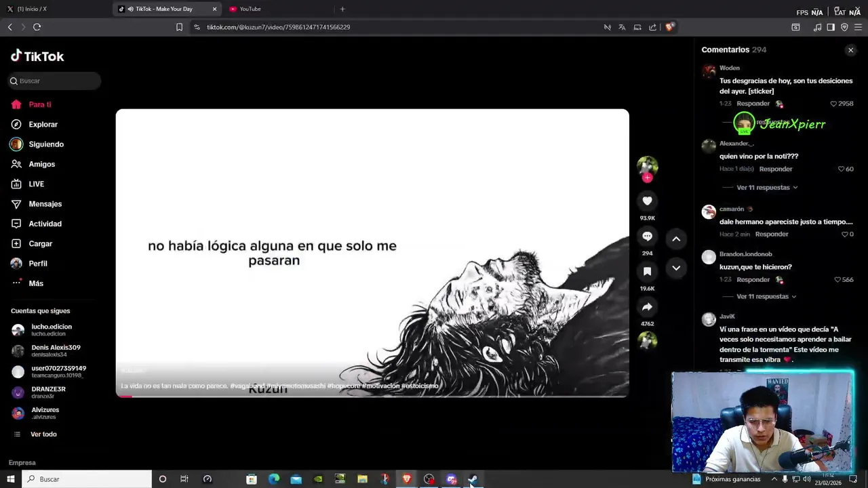
Task: Expand Ver 11 respuestas under Alexander's comment
Action: [767, 187]
